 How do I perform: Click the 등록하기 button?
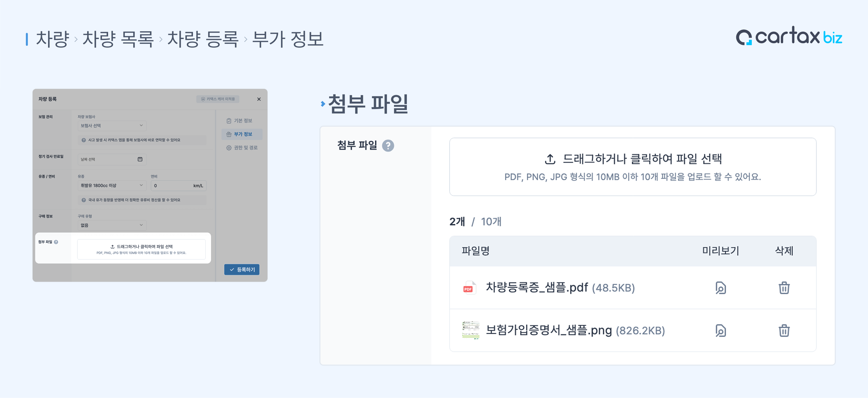click(242, 269)
